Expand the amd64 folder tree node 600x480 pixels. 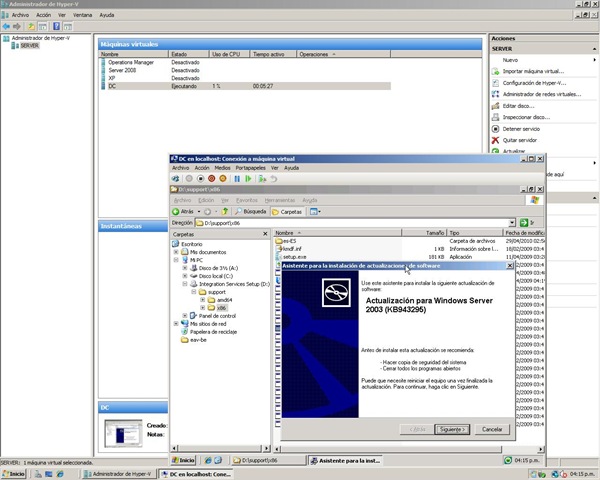click(x=202, y=300)
